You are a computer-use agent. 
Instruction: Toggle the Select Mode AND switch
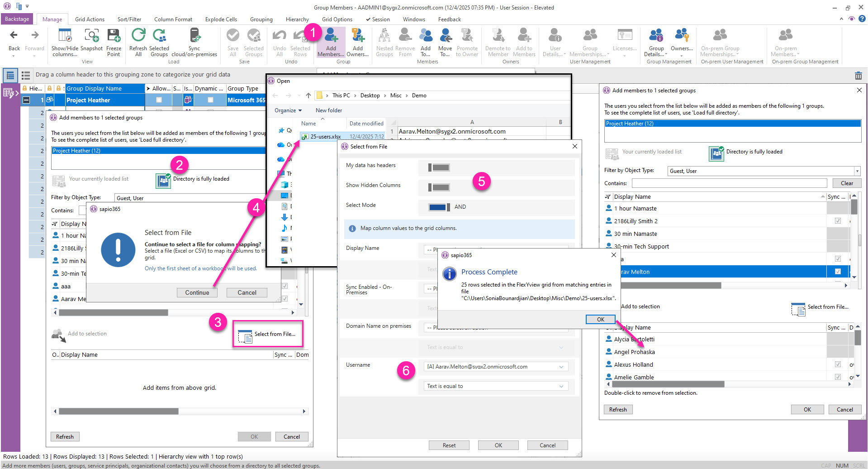[439, 207]
